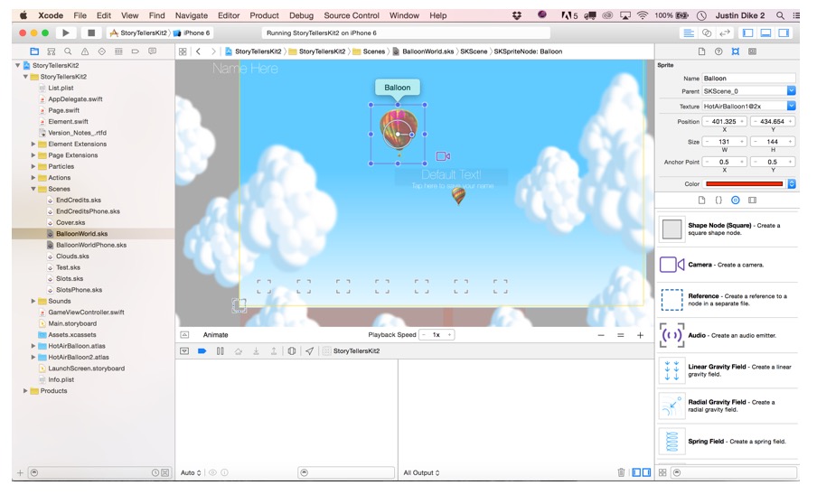Expand the Sounds folder

point(33,301)
